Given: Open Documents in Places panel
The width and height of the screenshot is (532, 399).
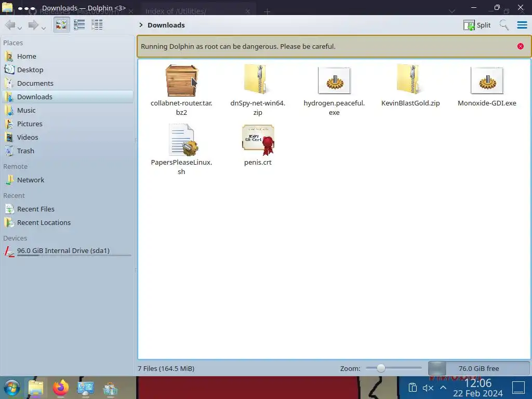Looking at the screenshot, I should pos(68,84).
